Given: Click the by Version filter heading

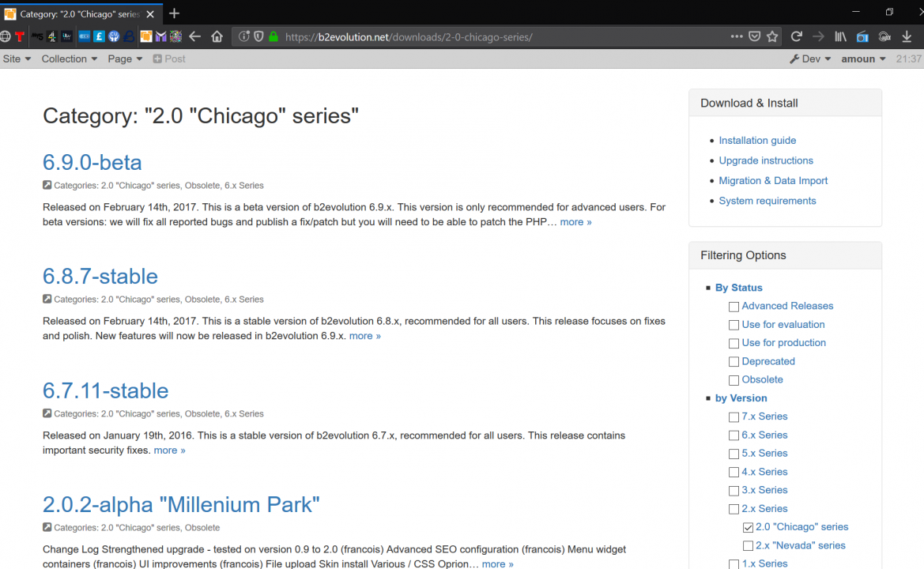Looking at the screenshot, I should click(x=741, y=398).
